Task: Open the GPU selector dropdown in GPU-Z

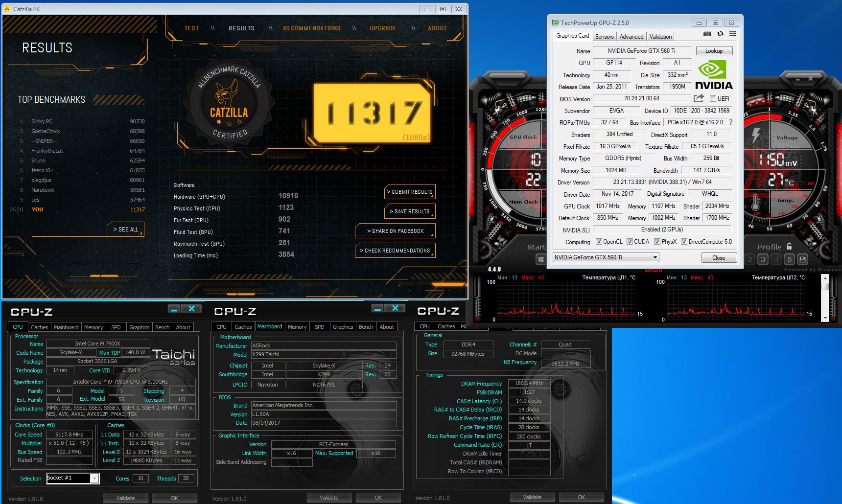Action: (606, 257)
